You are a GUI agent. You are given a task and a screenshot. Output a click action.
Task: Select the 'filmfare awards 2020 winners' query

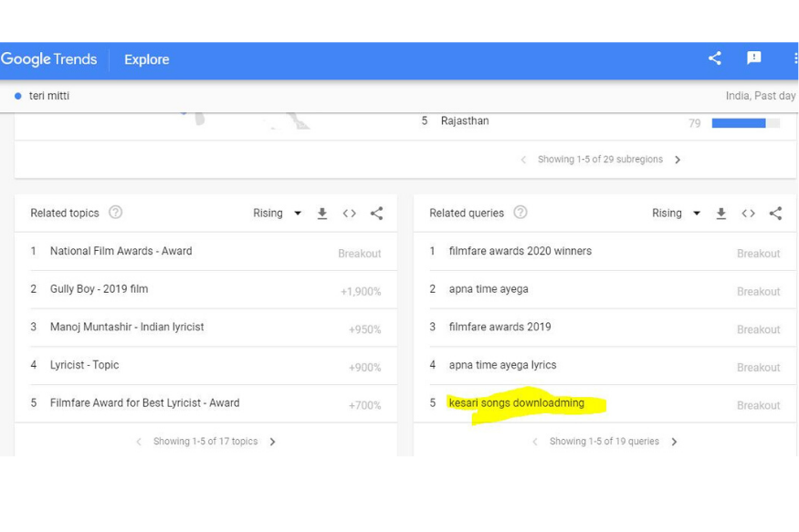pyautogui.click(x=520, y=251)
